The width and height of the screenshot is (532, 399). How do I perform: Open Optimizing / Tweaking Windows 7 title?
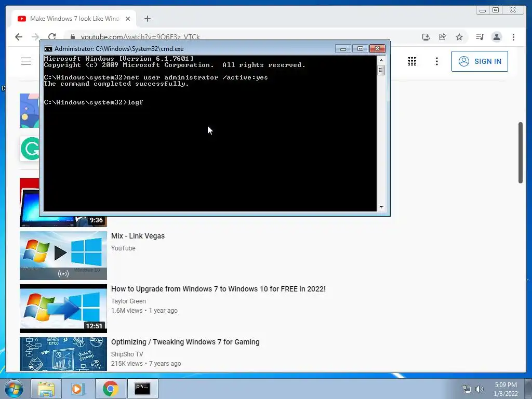tap(185, 342)
